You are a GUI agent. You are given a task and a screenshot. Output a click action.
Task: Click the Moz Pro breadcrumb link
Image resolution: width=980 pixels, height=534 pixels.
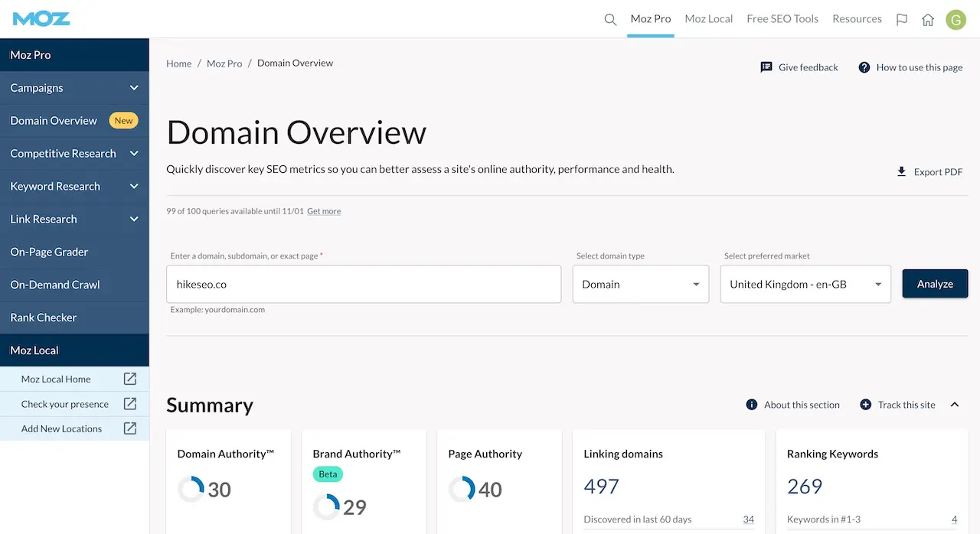click(224, 63)
